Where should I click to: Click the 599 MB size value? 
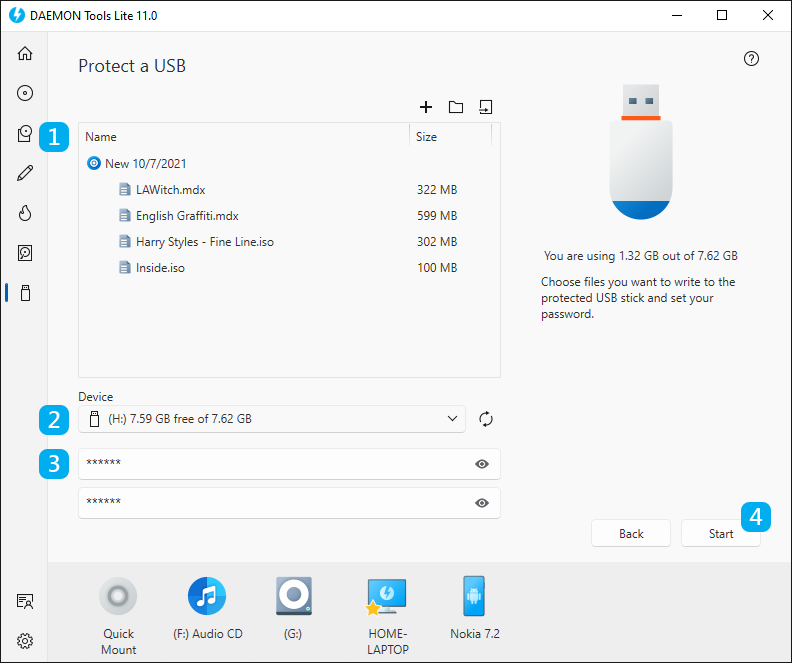pyautogui.click(x=437, y=216)
